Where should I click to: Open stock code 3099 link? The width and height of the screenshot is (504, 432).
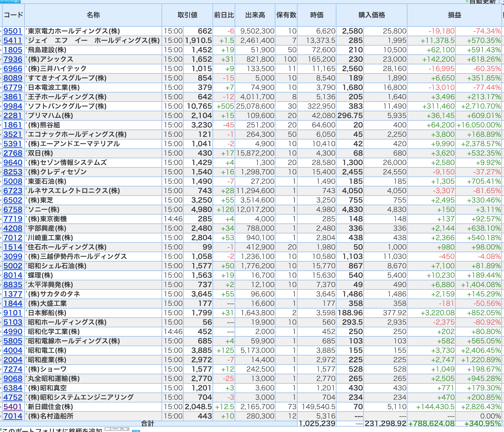coord(13,257)
